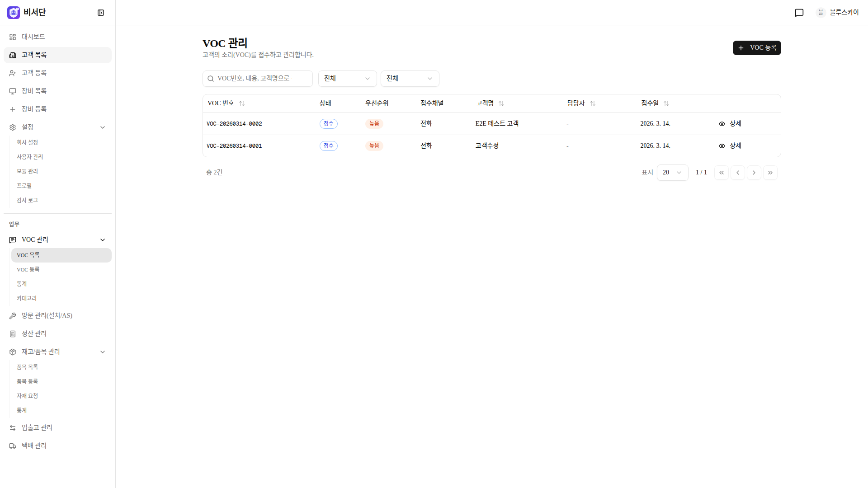Go to last page with double-right arrow
Image resolution: width=868 pixels, height=488 pixels.
click(770, 173)
